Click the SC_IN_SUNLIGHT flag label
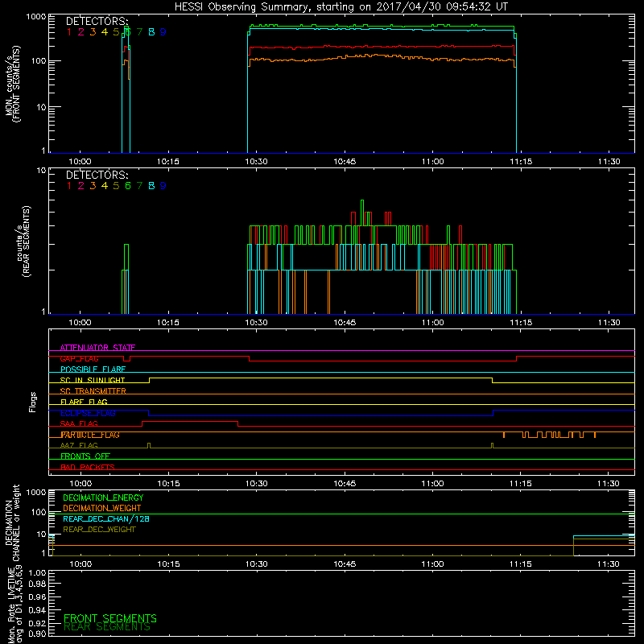Image resolution: width=644 pixels, height=644 pixels. [93, 380]
